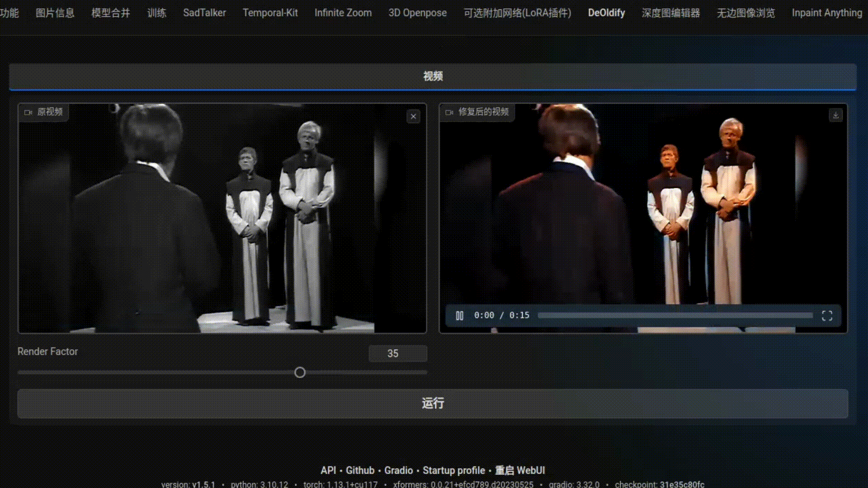Enter fullscreen on the restored video
Screen dimensions: 868x488
pos(828,315)
